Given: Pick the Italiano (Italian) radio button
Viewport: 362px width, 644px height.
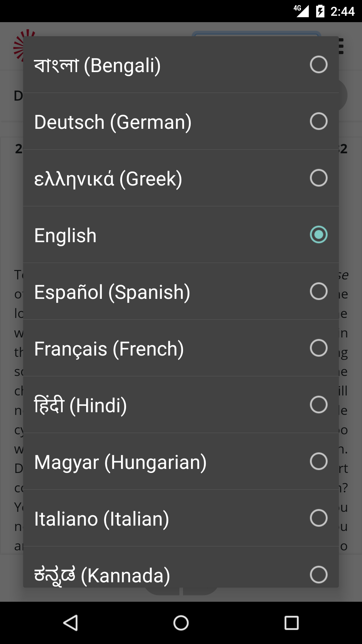Looking at the screenshot, I should (x=318, y=518).
